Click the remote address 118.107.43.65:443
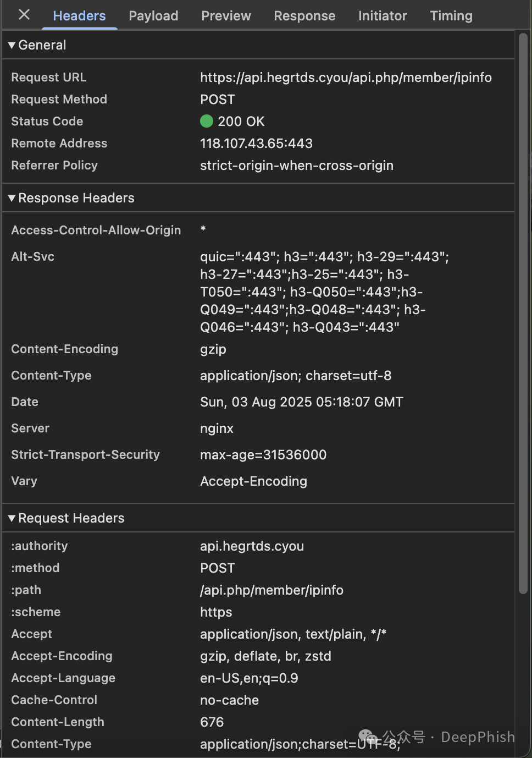 click(256, 144)
